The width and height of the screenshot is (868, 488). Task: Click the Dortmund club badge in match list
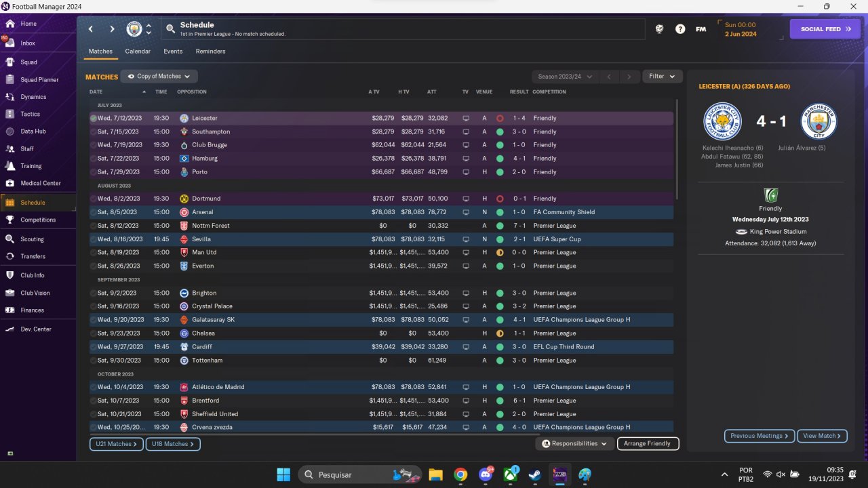coord(184,199)
